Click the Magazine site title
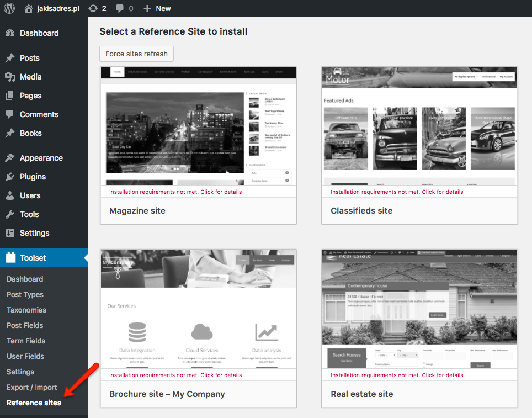Image resolution: width=532 pixels, height=418 pixels. [137, 211]
